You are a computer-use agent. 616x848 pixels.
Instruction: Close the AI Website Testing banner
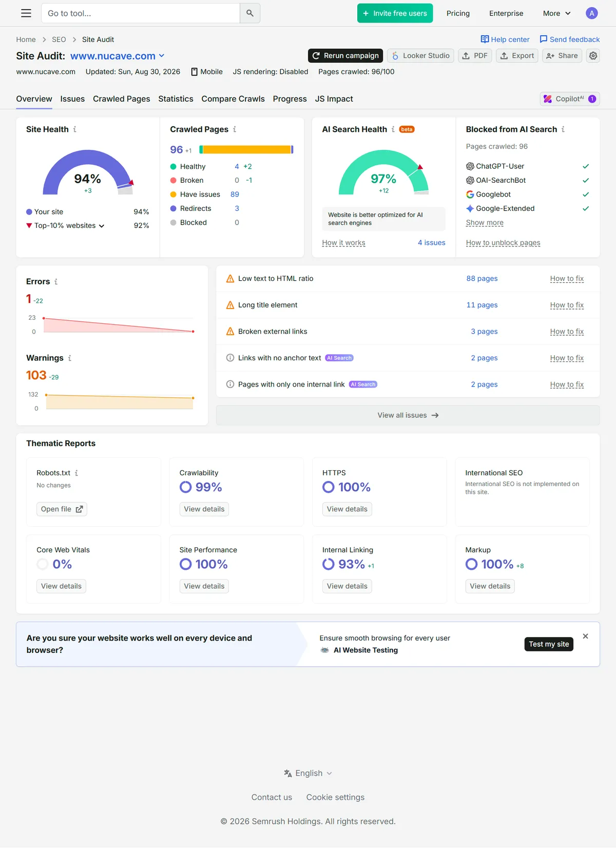pos(586,636)
